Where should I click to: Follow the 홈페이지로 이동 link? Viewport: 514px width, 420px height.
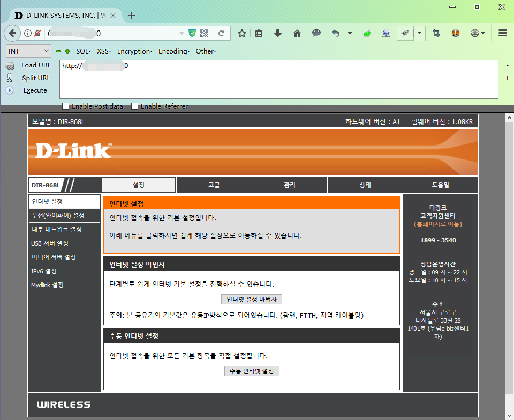click(x=438, y=224)
